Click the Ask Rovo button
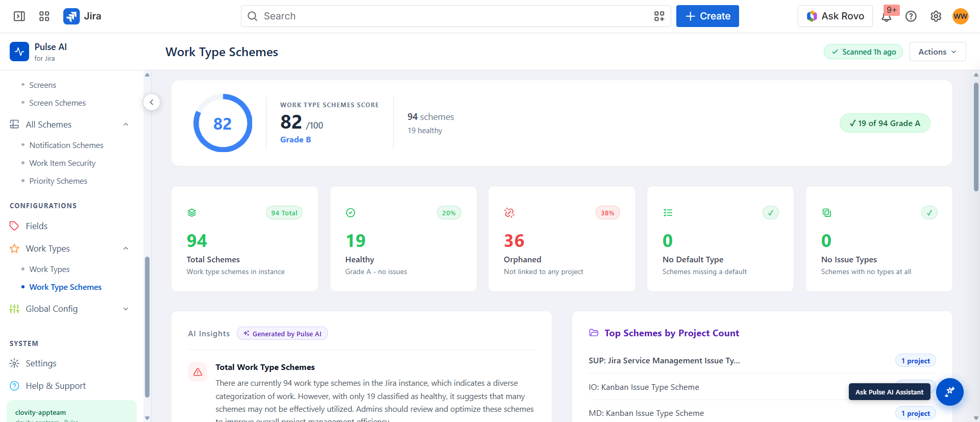Image resolution: width=980 pixels, height=422 pixels. [x=835, y=16]
